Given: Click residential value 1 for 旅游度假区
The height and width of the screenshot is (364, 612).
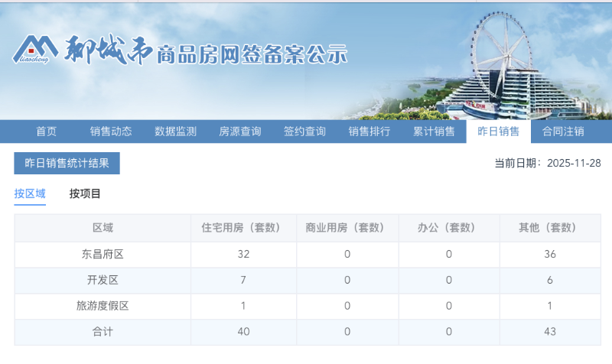Looking at the screenshot, I should (243, 306).
